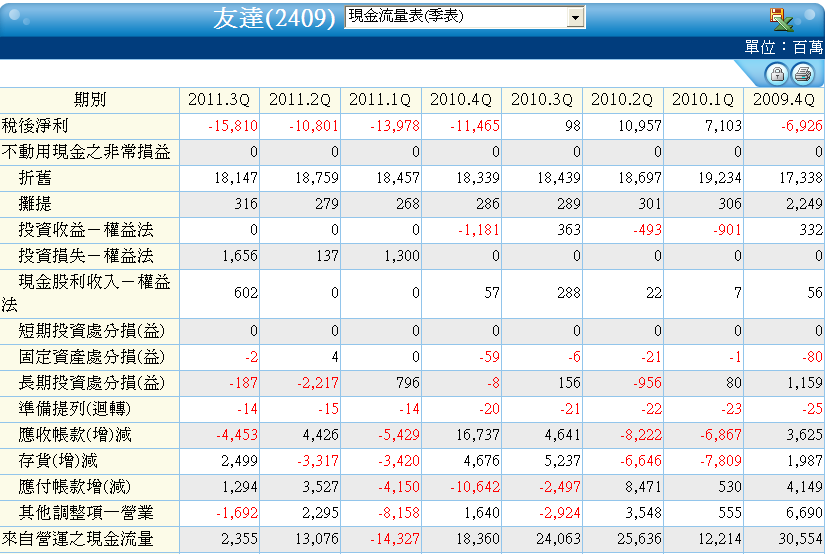
Task: Click the -14,327 operating cash flow value
Action: (395, 539)
